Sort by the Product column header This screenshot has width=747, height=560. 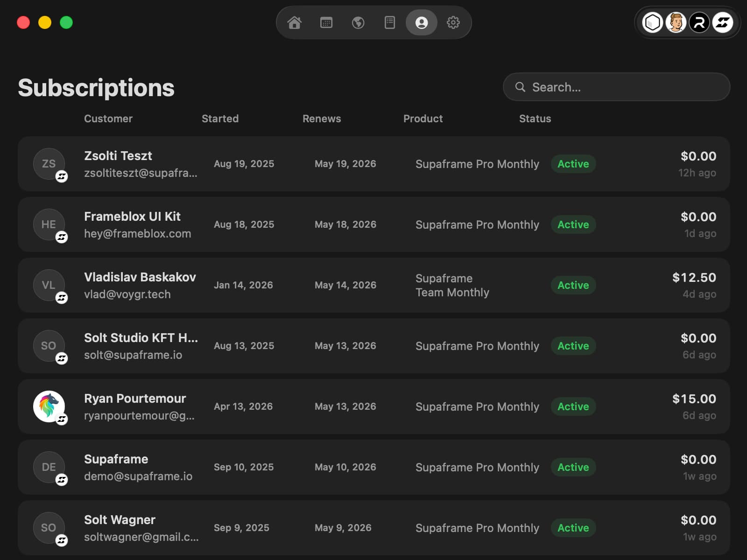423,119
